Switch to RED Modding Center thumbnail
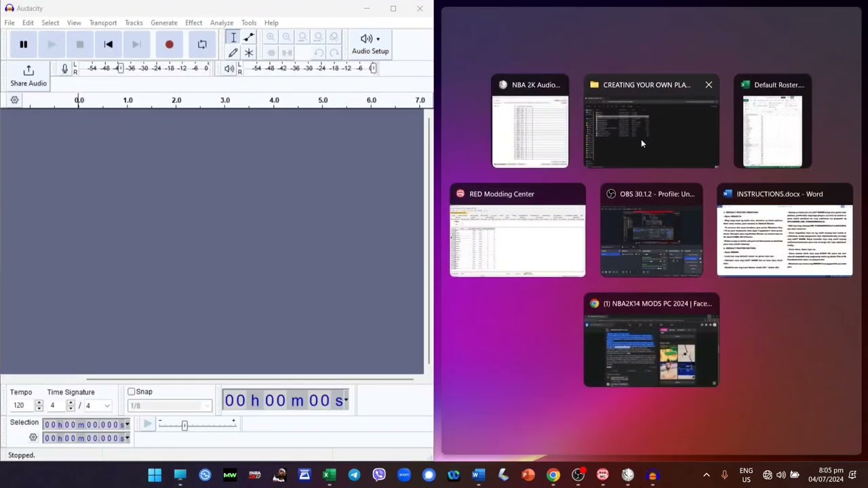868x488 pixels. tap(517, 230)
